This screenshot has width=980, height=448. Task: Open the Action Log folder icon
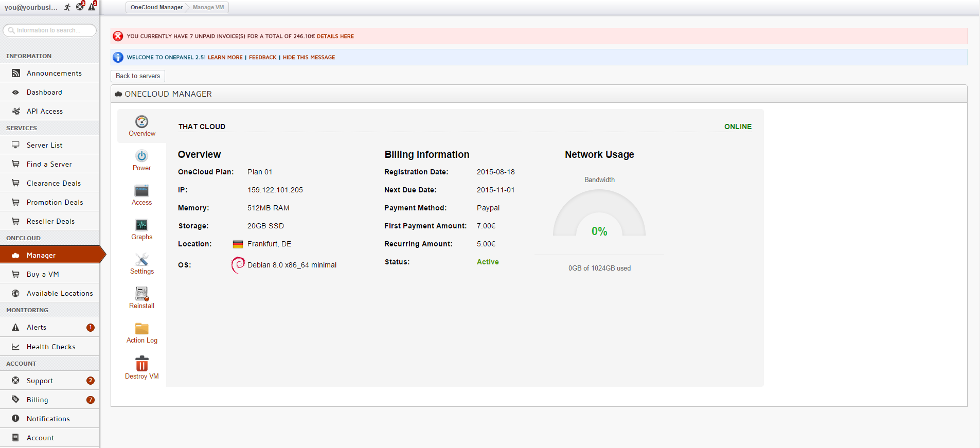pyautogui.click(x=141, y=329)
